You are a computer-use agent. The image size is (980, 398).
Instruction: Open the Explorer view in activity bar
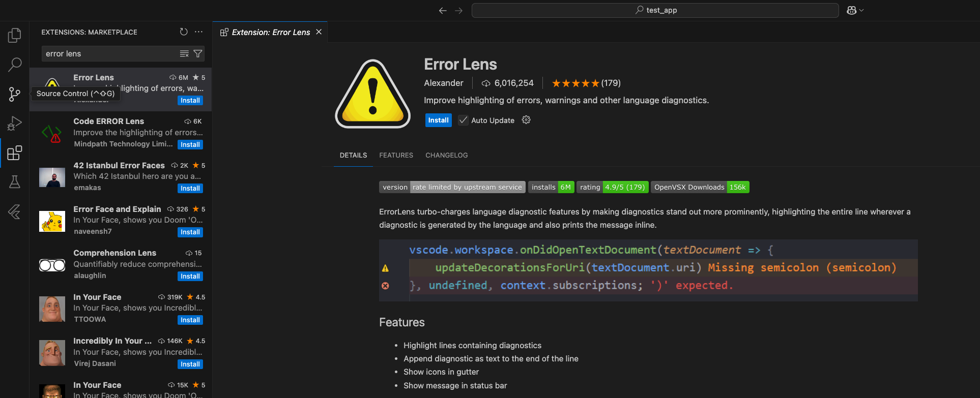pos(15,35)
